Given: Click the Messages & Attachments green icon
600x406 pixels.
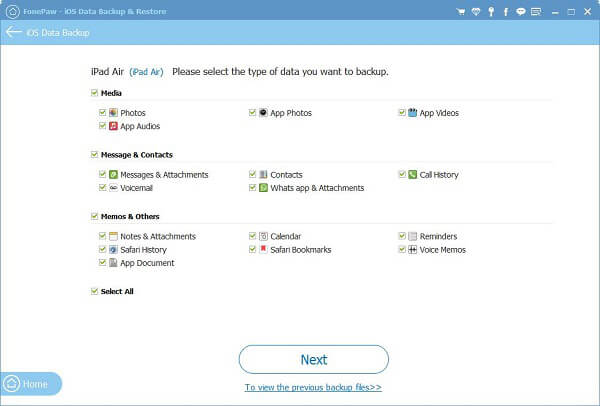Looking at the screenshot, I should [x=113, y=174].
